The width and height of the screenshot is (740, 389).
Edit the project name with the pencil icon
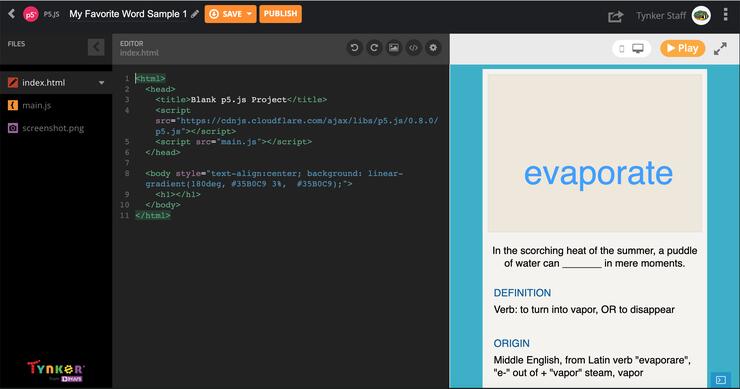(x=195, y=14)
